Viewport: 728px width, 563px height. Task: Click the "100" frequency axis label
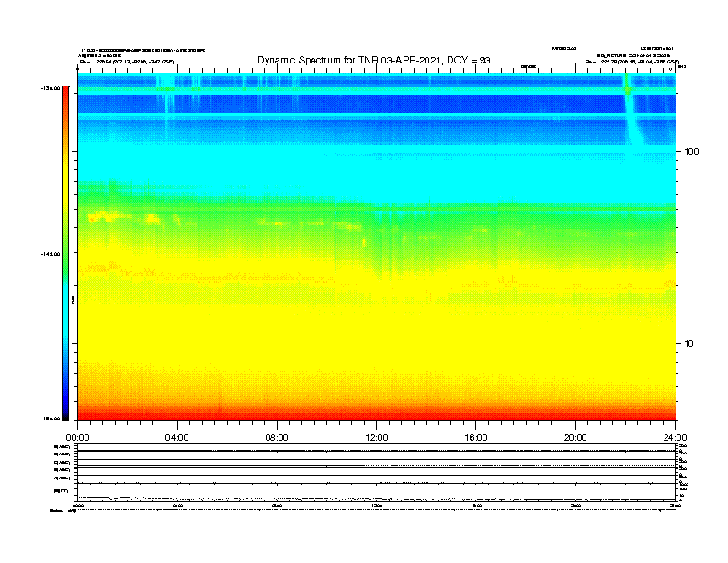(691, 152)
